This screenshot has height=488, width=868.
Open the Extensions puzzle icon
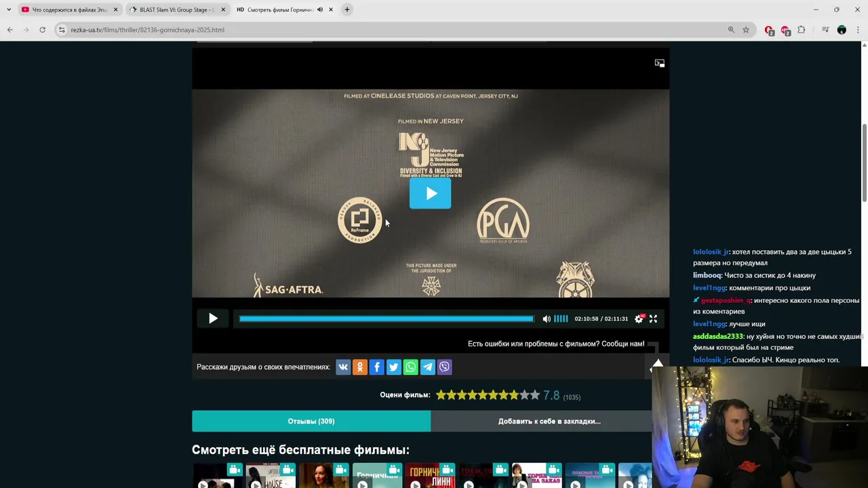(x=802, y=30)
